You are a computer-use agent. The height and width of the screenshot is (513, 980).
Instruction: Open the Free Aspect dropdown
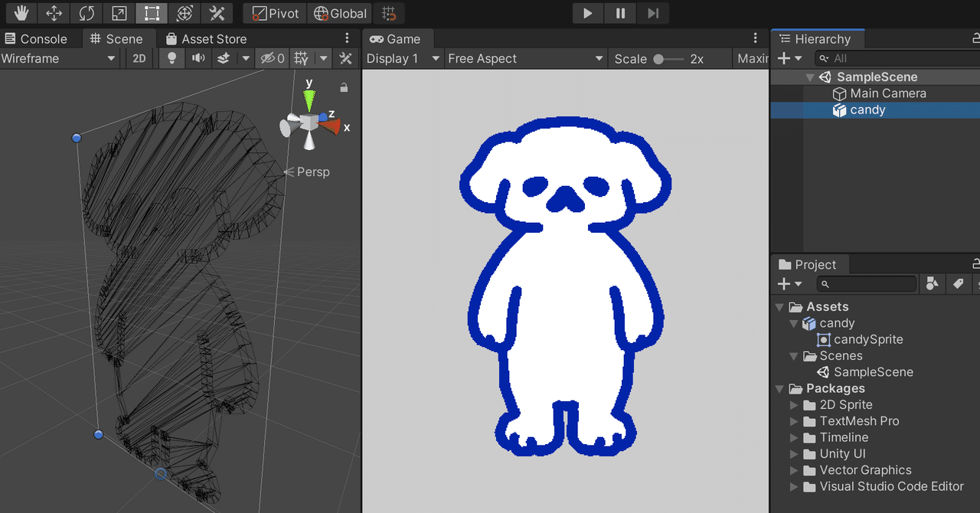click(525, 58)
